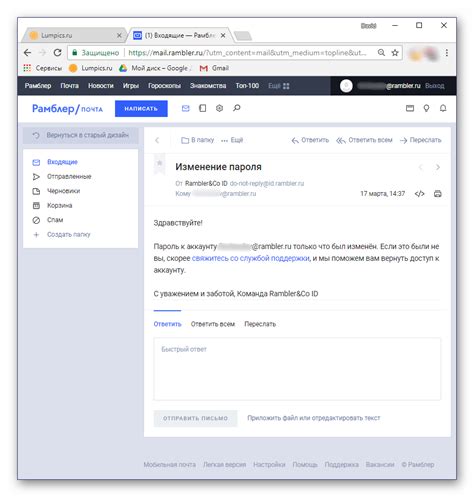The height and width of the screenshot is (497, 474).
Task: Go to the previous message with left arrow
Action: [x=421, y=167]
